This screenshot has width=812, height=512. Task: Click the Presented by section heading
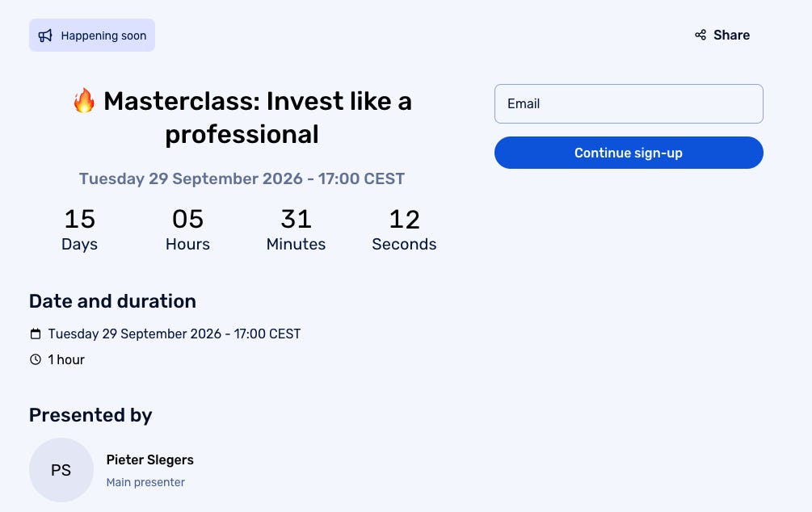tap(90, 415)
